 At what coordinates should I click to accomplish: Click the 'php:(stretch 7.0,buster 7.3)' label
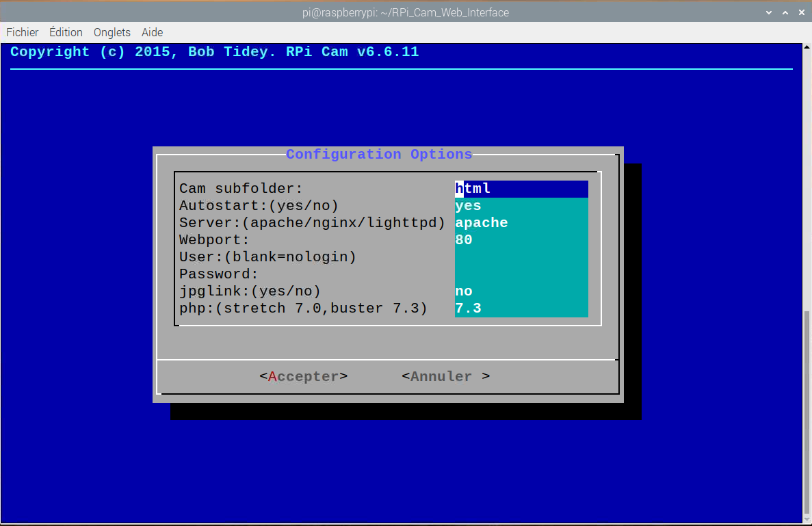point(304,308)
